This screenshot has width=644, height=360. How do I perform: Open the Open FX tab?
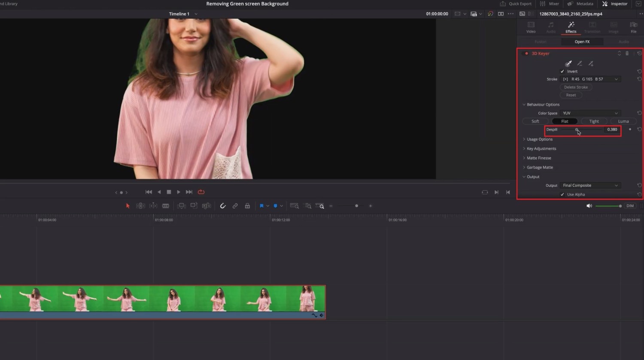[582, 42]
